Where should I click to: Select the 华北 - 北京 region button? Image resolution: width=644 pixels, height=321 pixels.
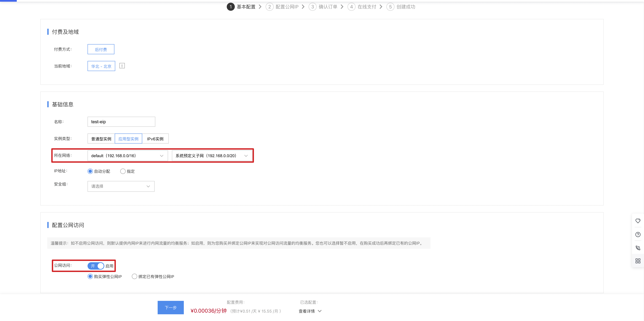pyautogui.click(x=101, y=66)
